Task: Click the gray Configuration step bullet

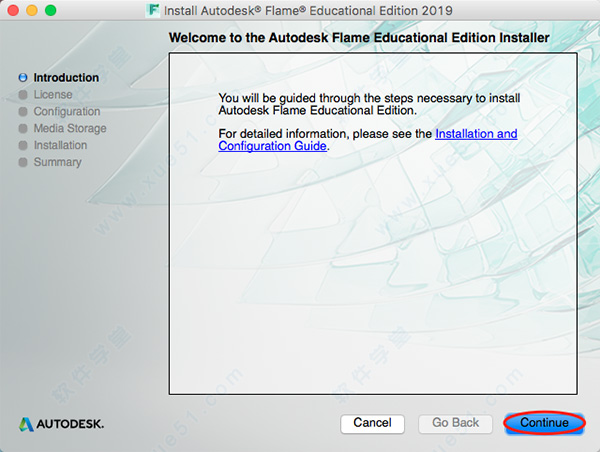Action: [x=23, y=111]
